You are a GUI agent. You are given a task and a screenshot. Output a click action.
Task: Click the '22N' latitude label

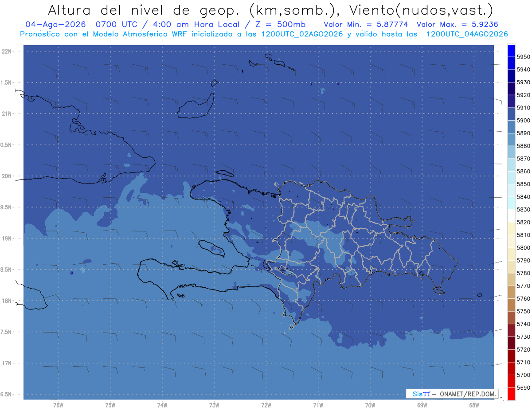tap(7, 51)
